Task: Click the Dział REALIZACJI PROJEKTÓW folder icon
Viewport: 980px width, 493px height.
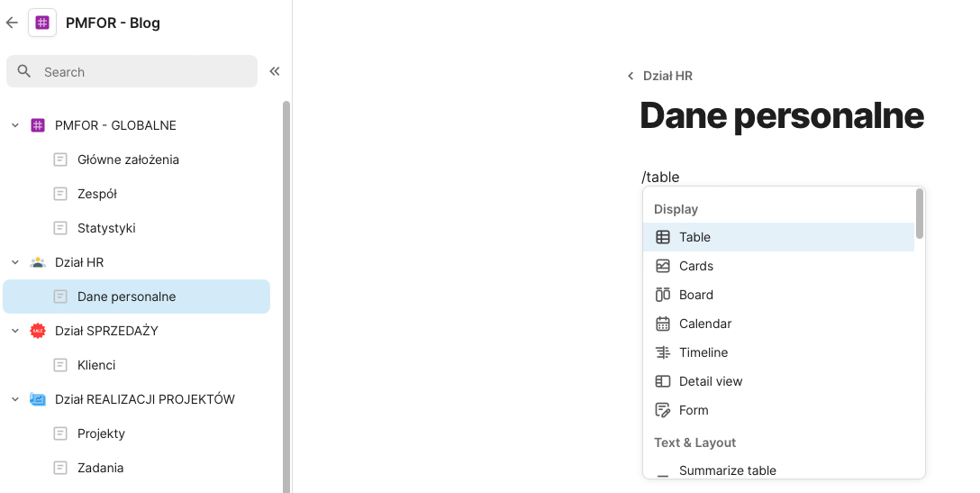Action: (37, 399)
